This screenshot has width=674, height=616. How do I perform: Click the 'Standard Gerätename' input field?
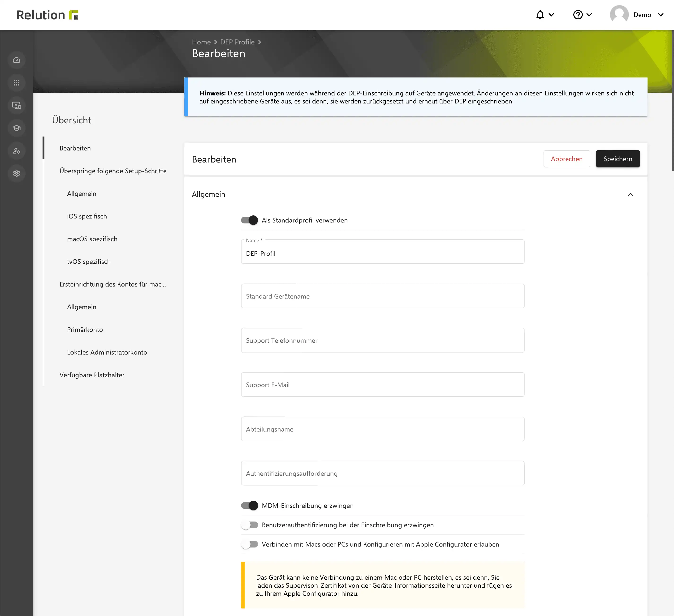[382, 296]
